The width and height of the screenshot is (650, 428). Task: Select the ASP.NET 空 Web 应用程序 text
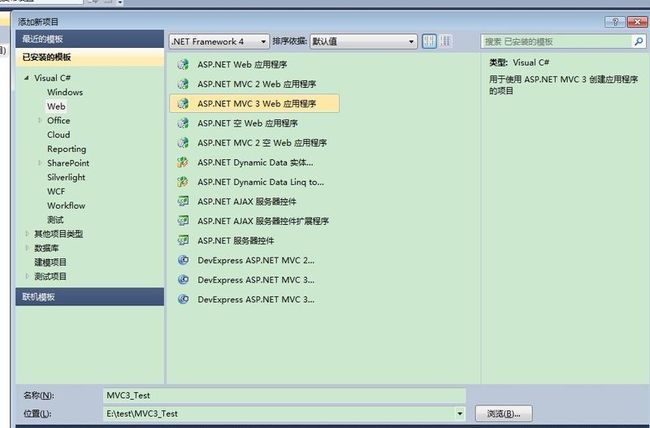coord(247,123)
